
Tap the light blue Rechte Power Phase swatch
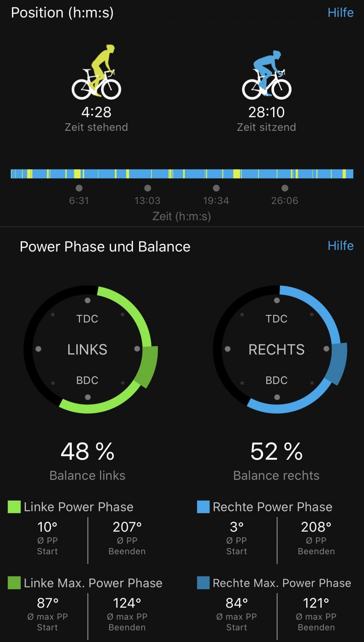(203, 507)
